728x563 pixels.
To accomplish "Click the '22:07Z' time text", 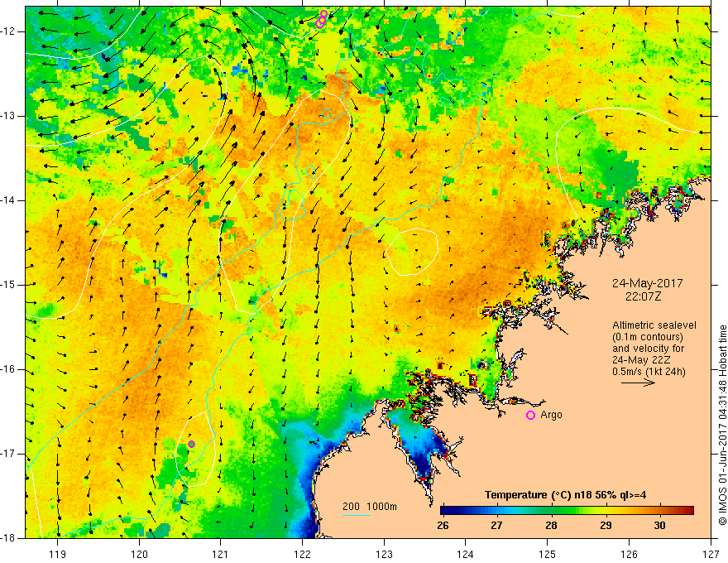I will click(x=643, y=296).
